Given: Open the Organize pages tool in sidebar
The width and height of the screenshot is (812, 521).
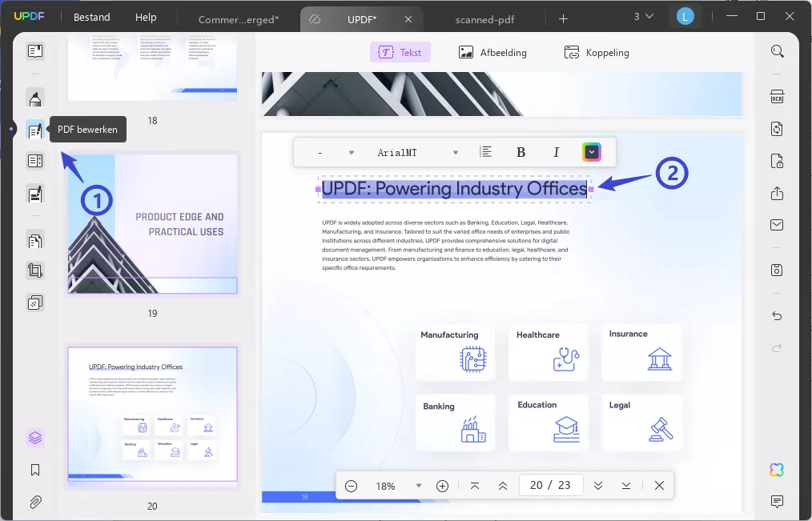Looking at the screenshot, I should point(35,161).
